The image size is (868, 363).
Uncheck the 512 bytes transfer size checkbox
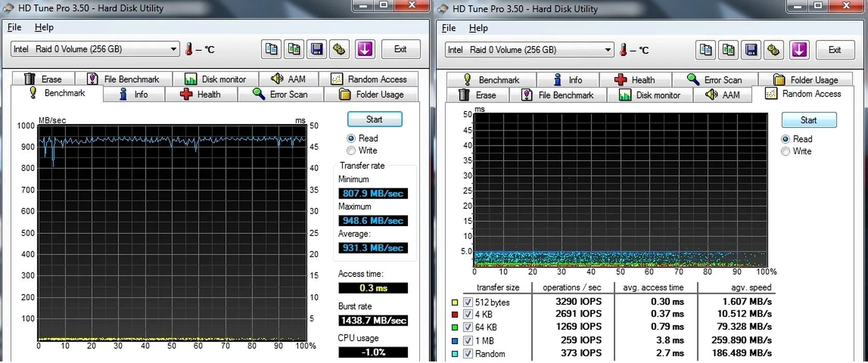[x=468, y=302]
